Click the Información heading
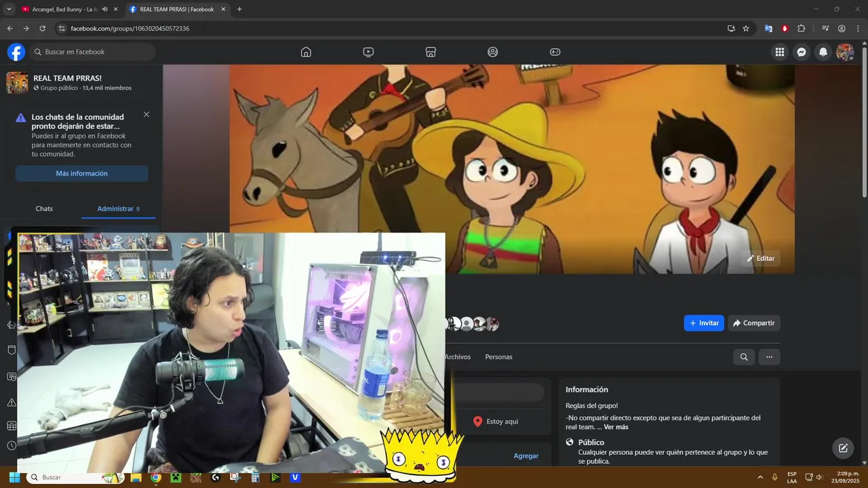 pos(587,390)
